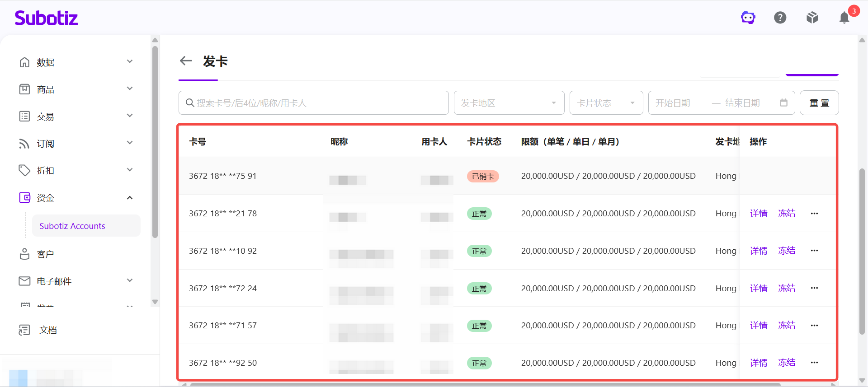Click the Subotiz logo

click(46, 18)
